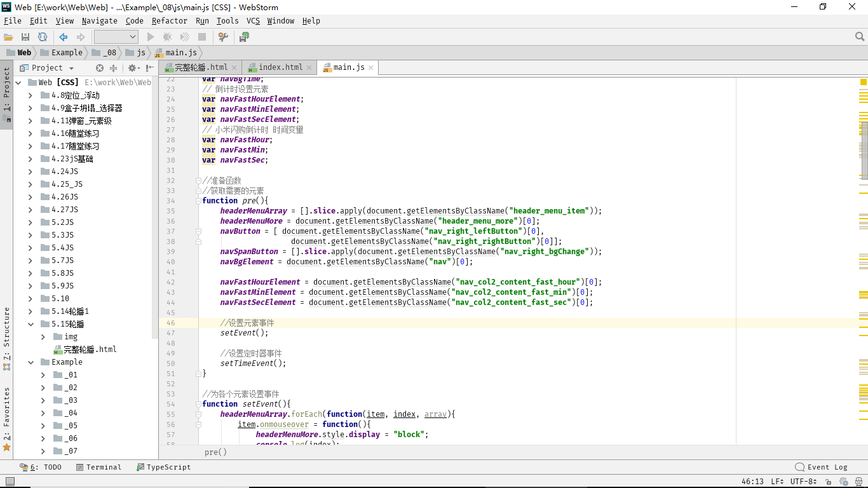Viewport: 868px width, 488px height.
Task: Toggle the 1: Project tool window button
Action: [x=6, y=94]
